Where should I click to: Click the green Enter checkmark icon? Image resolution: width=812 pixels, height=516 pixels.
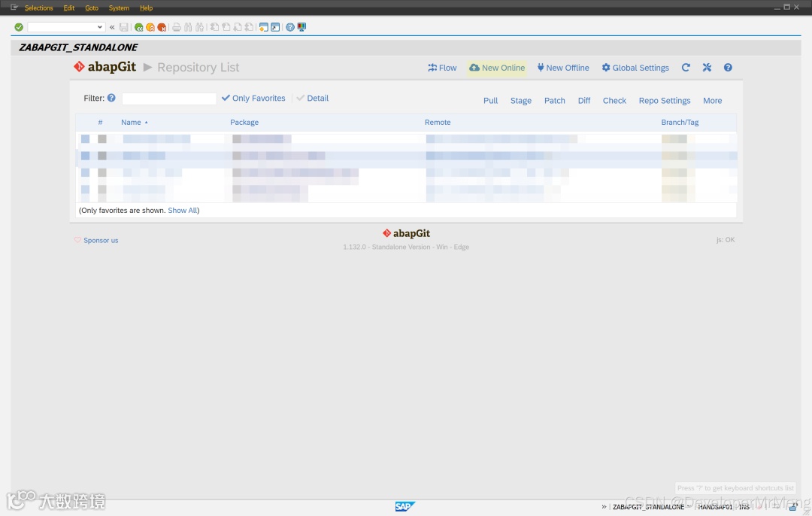click(x=19, y=27)
